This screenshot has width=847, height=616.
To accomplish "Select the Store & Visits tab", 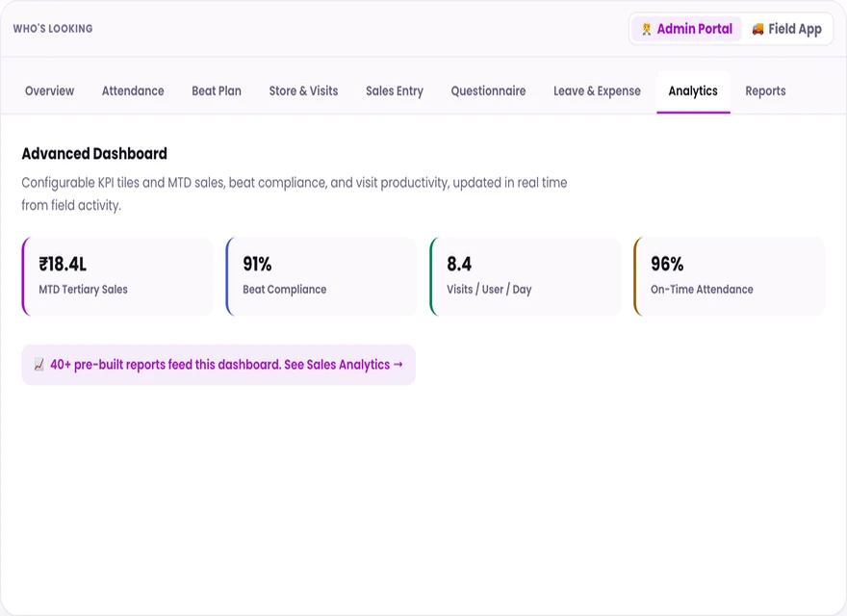I will point(303,90).
